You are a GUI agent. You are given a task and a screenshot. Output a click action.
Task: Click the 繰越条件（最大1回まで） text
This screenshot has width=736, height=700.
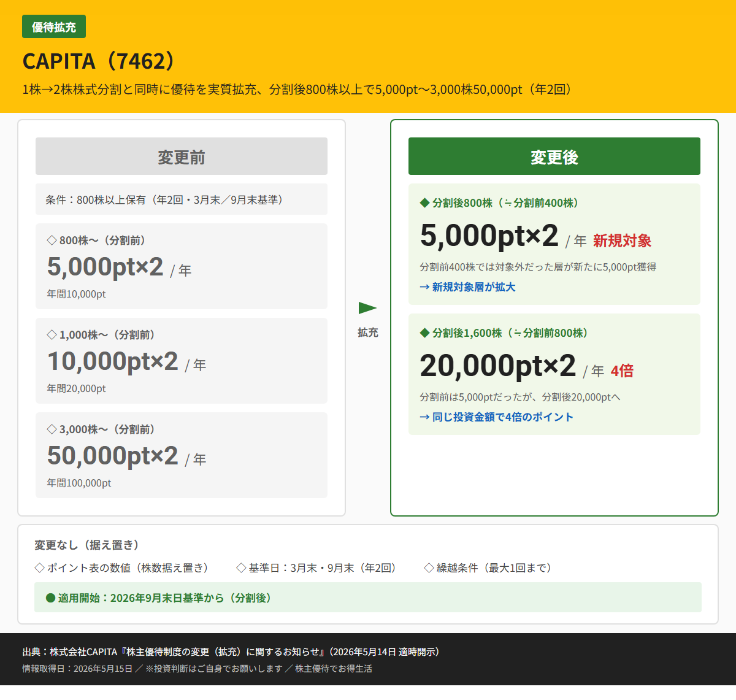pyautogui.click(x=494, y=567)
